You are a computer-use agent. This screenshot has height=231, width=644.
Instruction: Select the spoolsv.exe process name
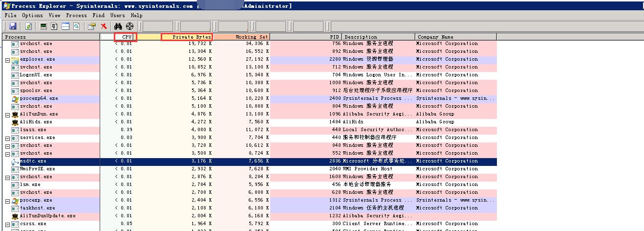tap(36, 91)
